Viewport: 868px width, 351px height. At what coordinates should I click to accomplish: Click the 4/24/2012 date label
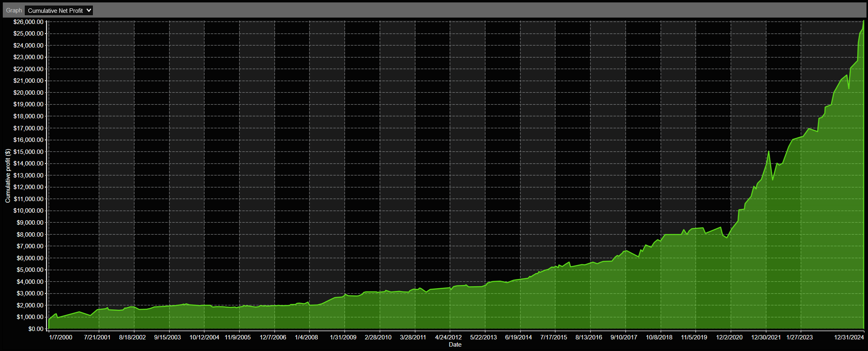click(x=449, y=337)
